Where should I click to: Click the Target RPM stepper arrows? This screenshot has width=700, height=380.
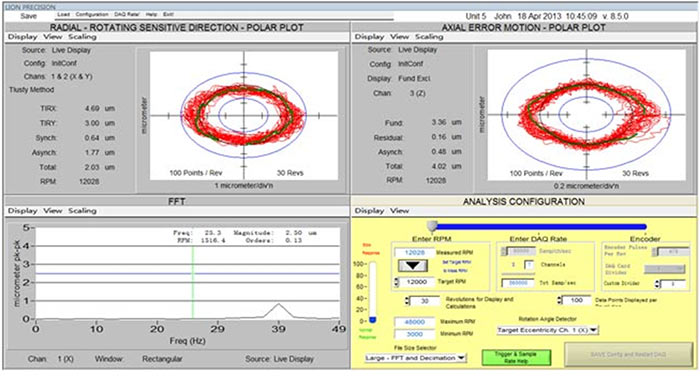(x=397, y=282)
